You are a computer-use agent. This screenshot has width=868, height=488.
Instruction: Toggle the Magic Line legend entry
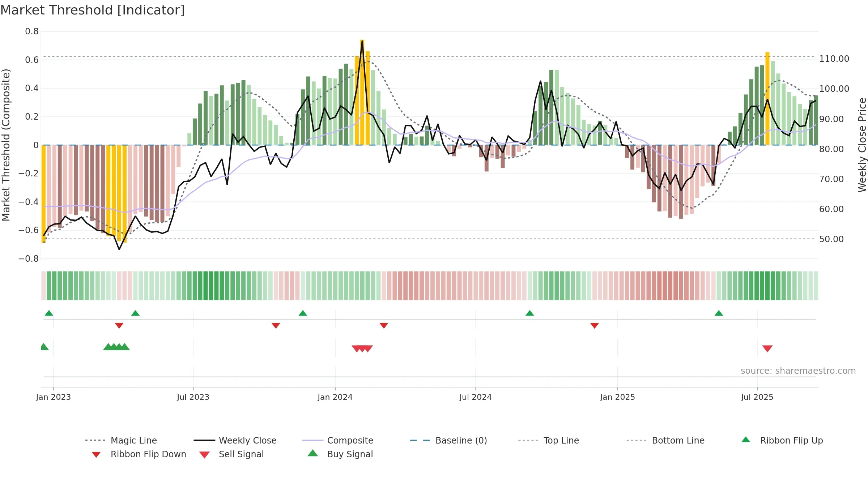(x=121, y=440)
